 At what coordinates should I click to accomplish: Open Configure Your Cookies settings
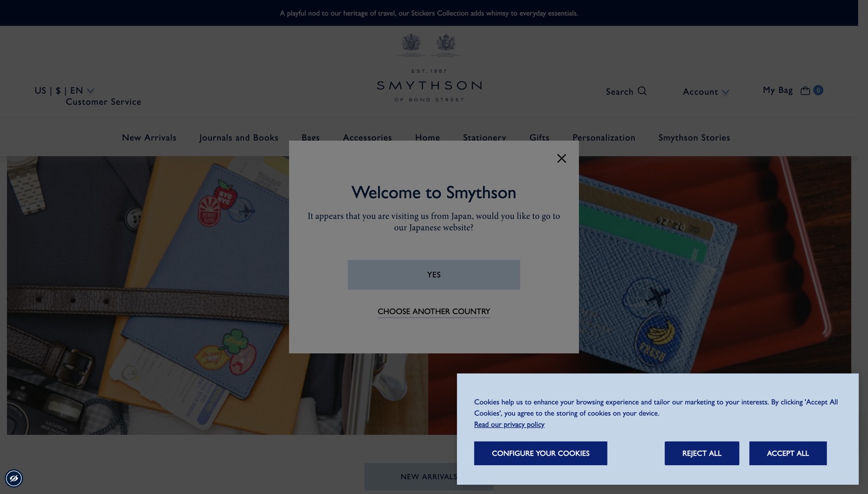click(541, 453)
